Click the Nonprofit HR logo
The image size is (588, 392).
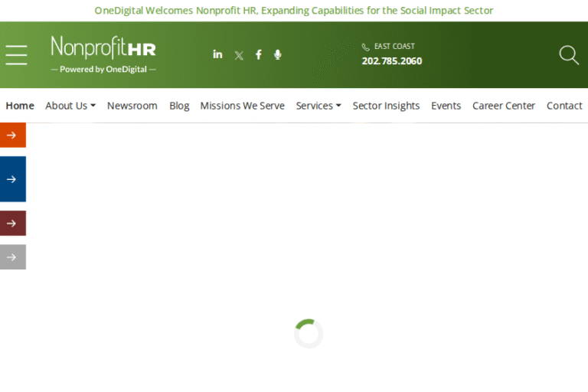[103, 54]
